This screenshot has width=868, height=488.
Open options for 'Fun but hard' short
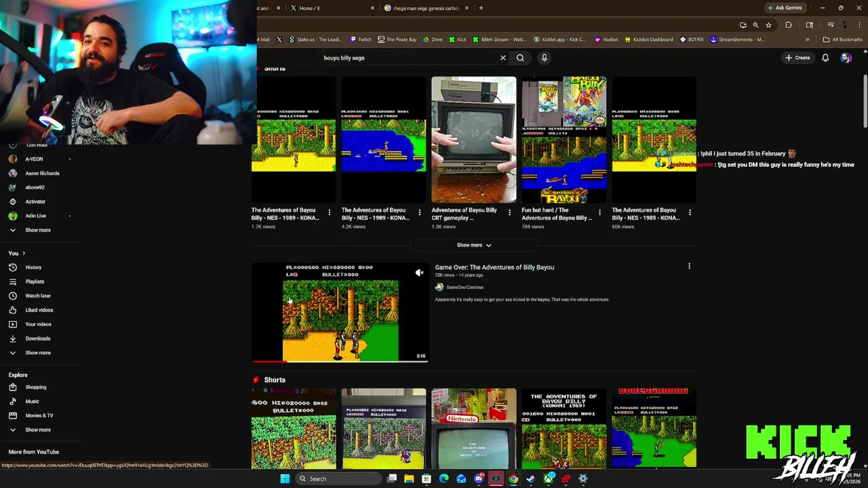pos(599,212)
